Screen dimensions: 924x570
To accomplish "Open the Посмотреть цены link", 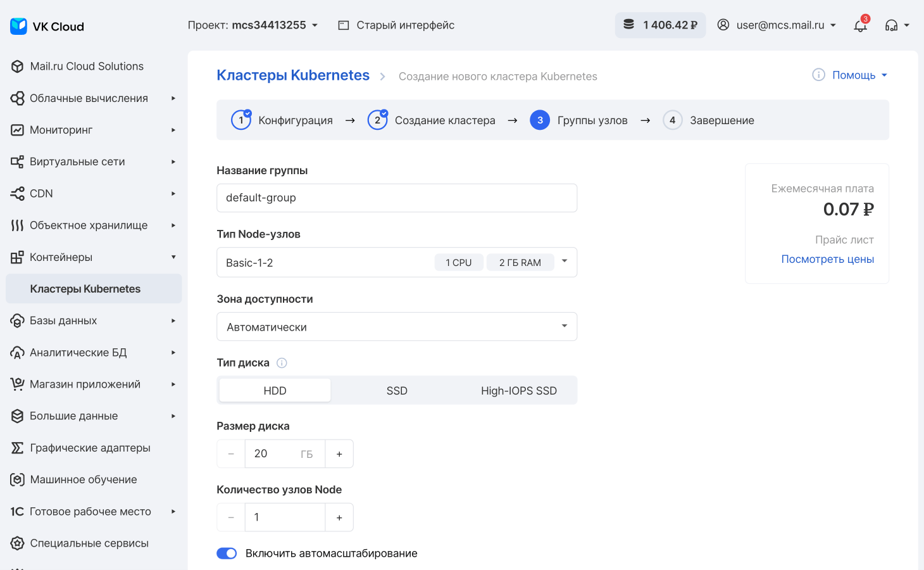I will (x=827, y=259).
